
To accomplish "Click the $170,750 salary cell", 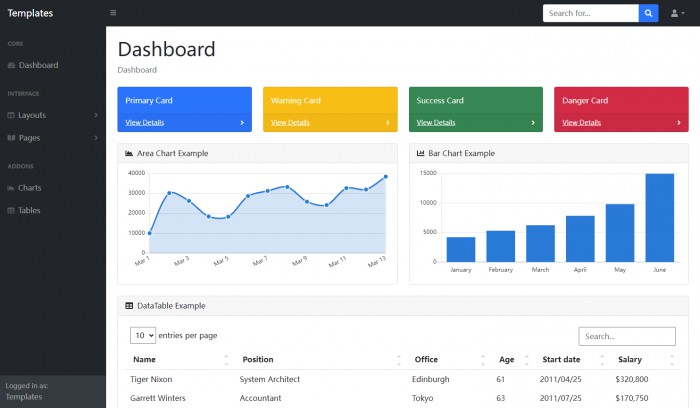I will [632, 398].
